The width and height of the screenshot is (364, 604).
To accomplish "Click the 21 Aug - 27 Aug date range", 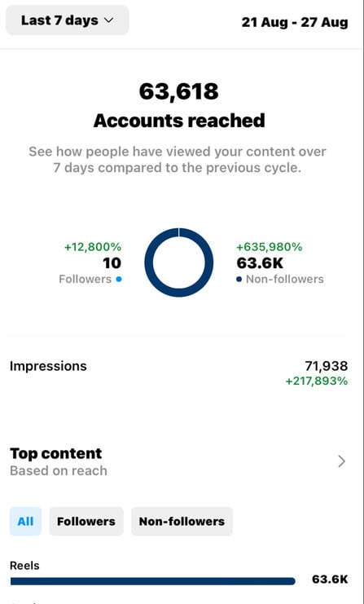I will 295,22.
